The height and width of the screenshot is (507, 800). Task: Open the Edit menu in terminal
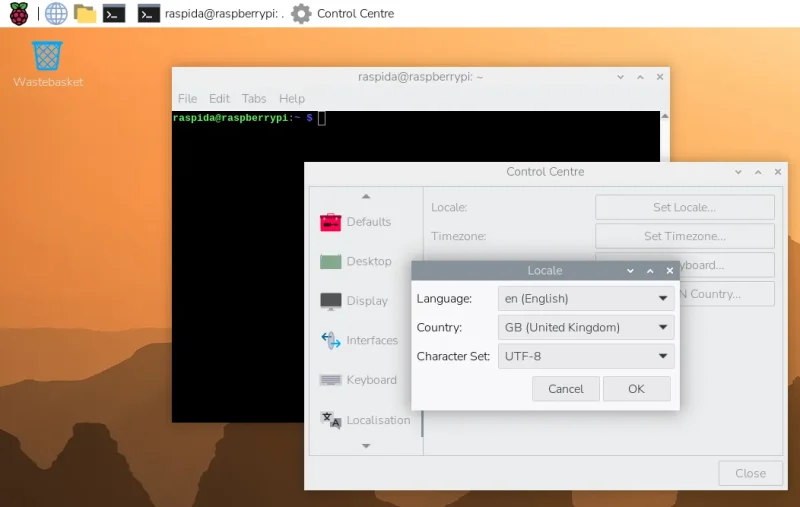click(219, 98)
